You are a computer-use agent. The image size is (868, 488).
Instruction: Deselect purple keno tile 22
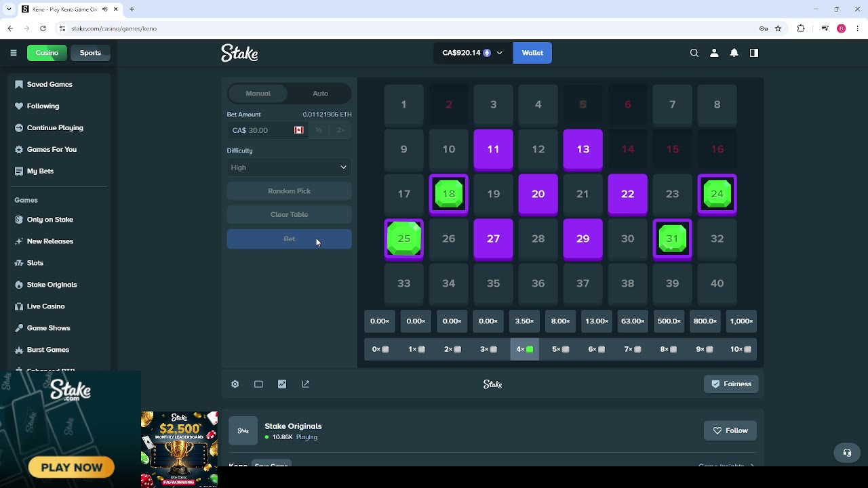click(628, 194)
